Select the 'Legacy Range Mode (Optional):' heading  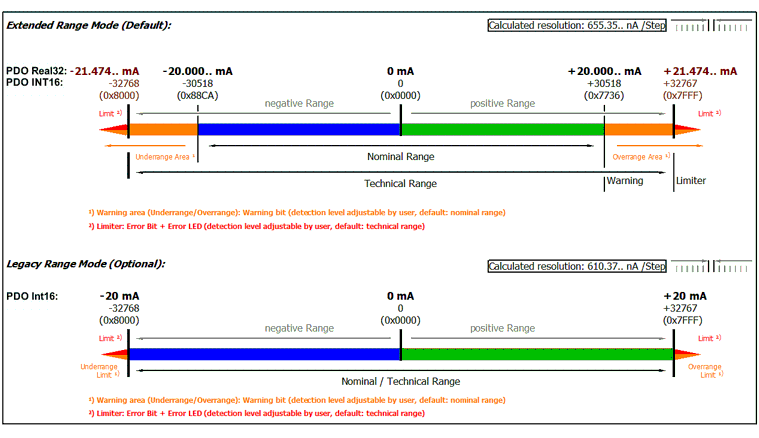86,264
